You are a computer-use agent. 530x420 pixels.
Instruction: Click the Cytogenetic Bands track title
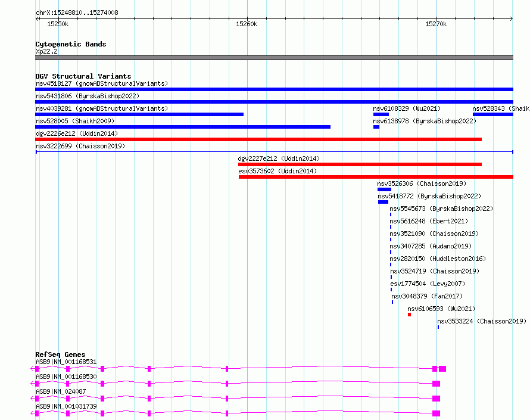tap(71, 44)
